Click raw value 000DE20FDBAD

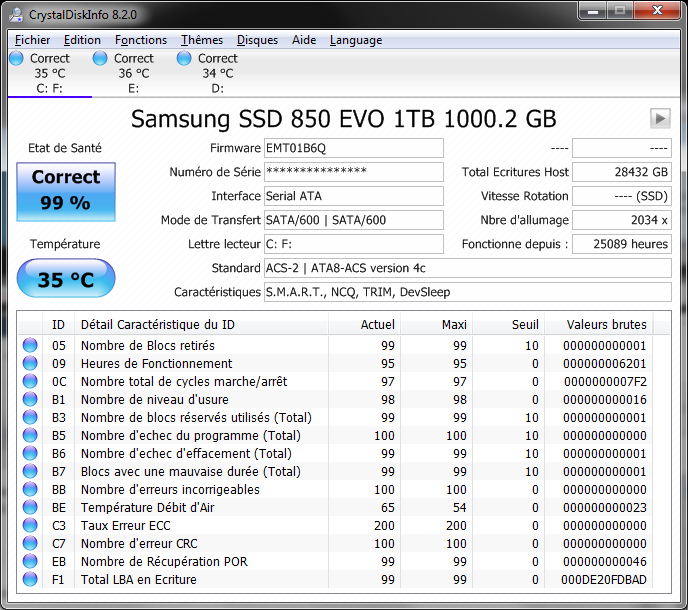[x=604, y=579]
